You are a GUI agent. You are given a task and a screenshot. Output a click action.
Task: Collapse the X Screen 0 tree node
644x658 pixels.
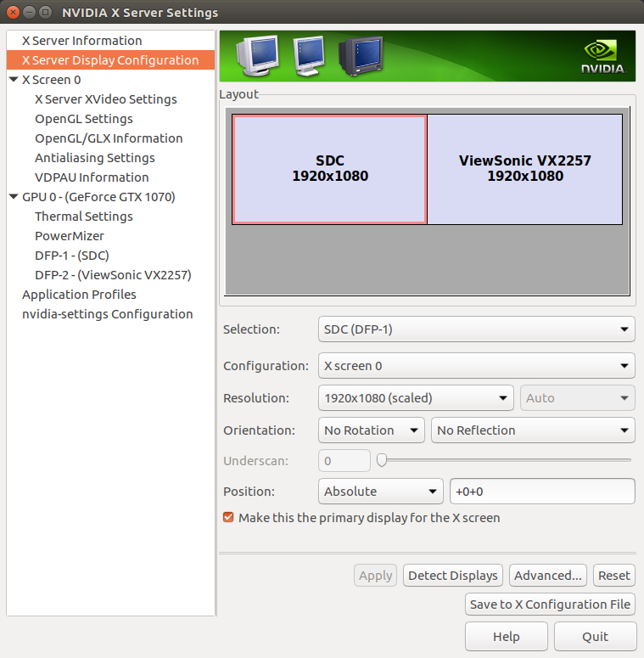(14, 79)
